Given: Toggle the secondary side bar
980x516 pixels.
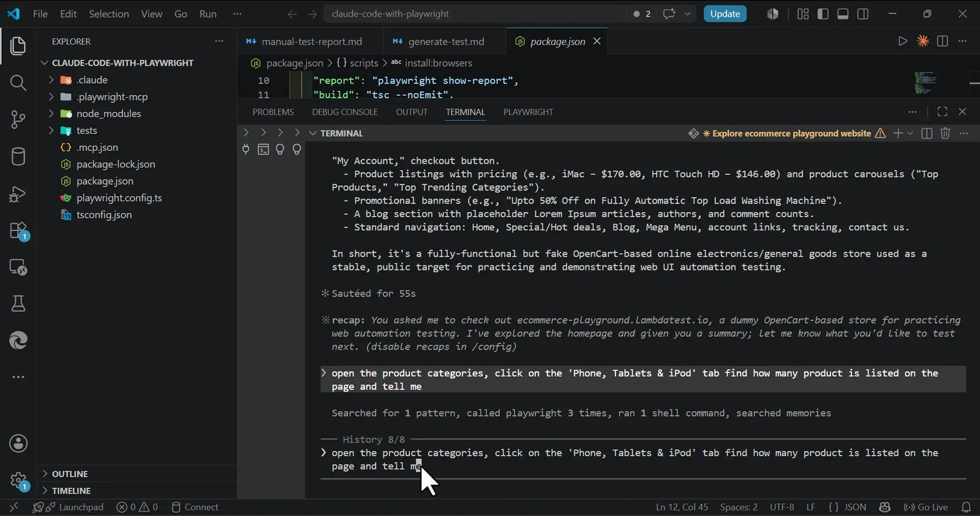Looking at the screenshot, I should pos(863,14).
